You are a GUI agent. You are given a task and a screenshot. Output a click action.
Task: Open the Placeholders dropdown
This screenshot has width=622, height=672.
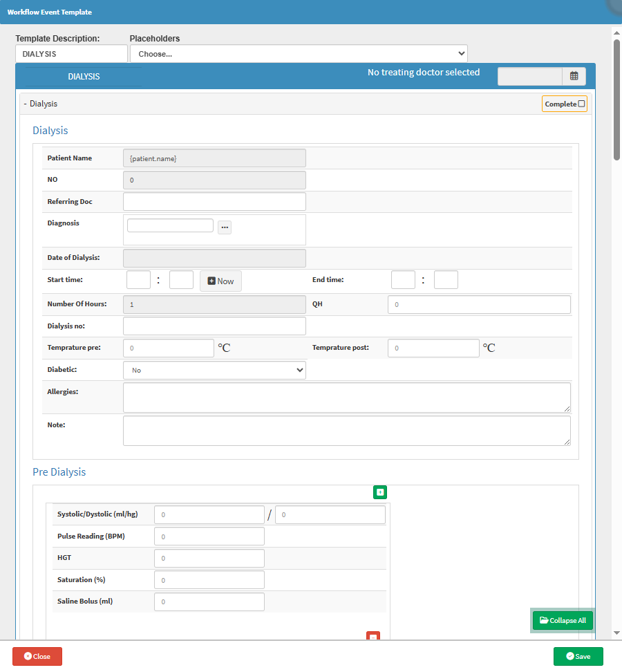tap(299, 54)
